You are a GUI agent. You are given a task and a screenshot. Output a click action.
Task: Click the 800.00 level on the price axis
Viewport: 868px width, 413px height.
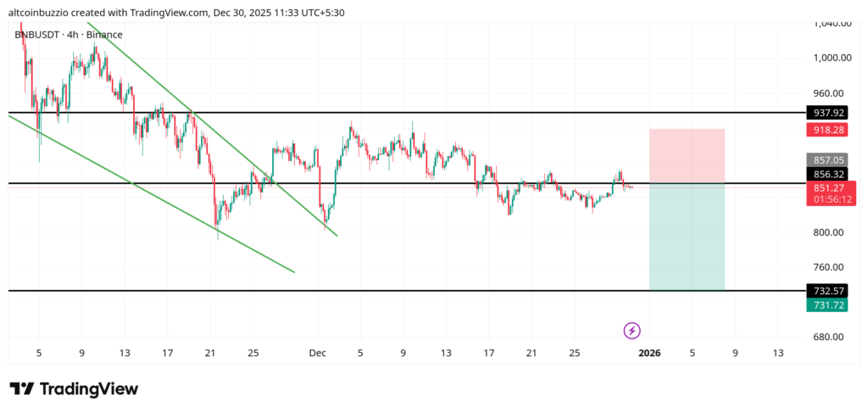click(831, 232)
